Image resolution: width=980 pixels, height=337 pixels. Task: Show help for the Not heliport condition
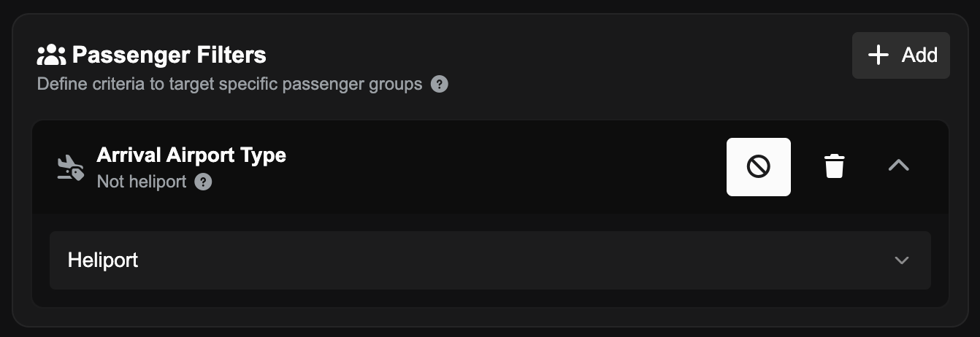click(203, 182)
